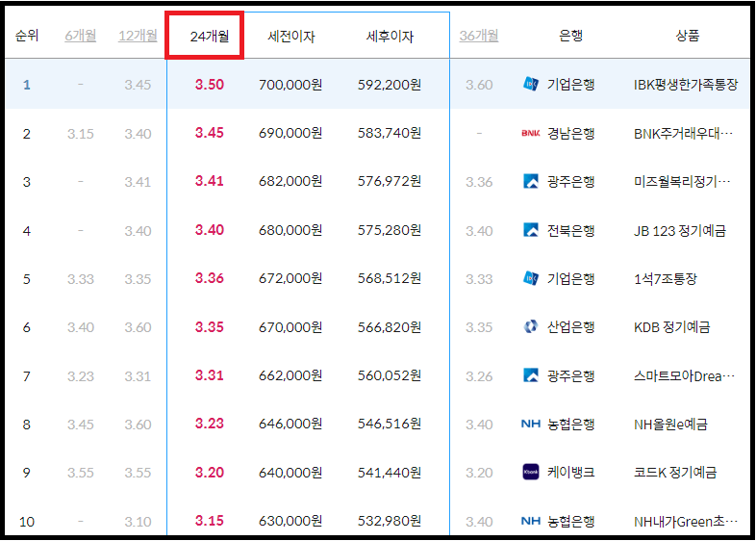Image resolution: width=756 pixels, height=541 pixels.
Task: Click the 532,980원 after-tax interest
Action: 390,521
